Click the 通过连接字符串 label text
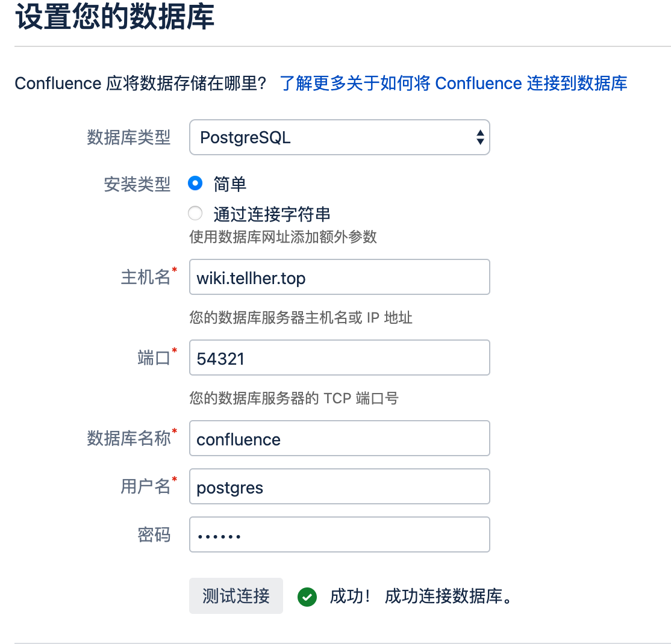The height and width of the screenshot is (644, 671). (272, 214)
